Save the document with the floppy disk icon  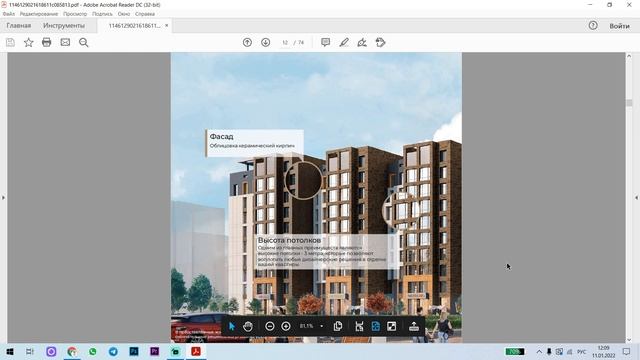pyautogui.click(x=10, y=42)
